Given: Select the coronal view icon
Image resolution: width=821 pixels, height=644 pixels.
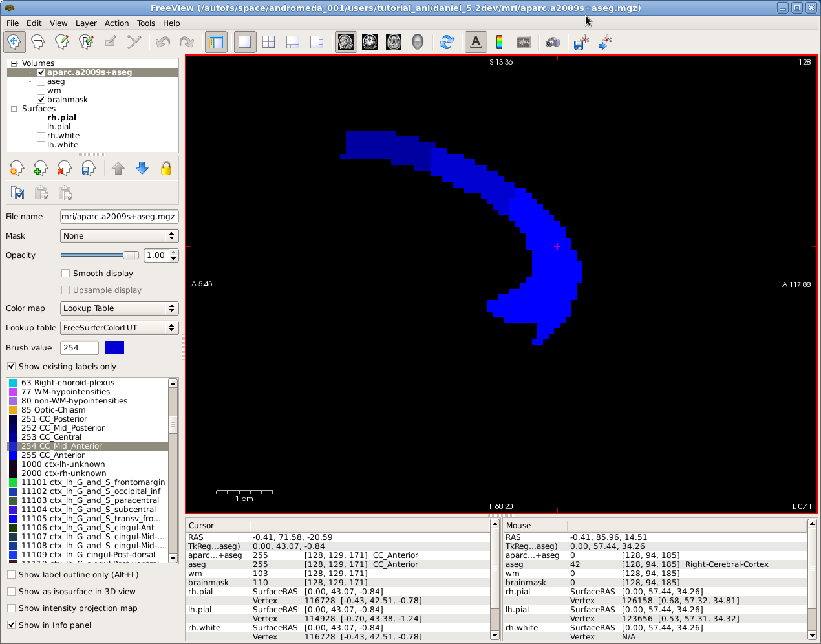Looking at the screenshot, I should (x=370, y=42).
